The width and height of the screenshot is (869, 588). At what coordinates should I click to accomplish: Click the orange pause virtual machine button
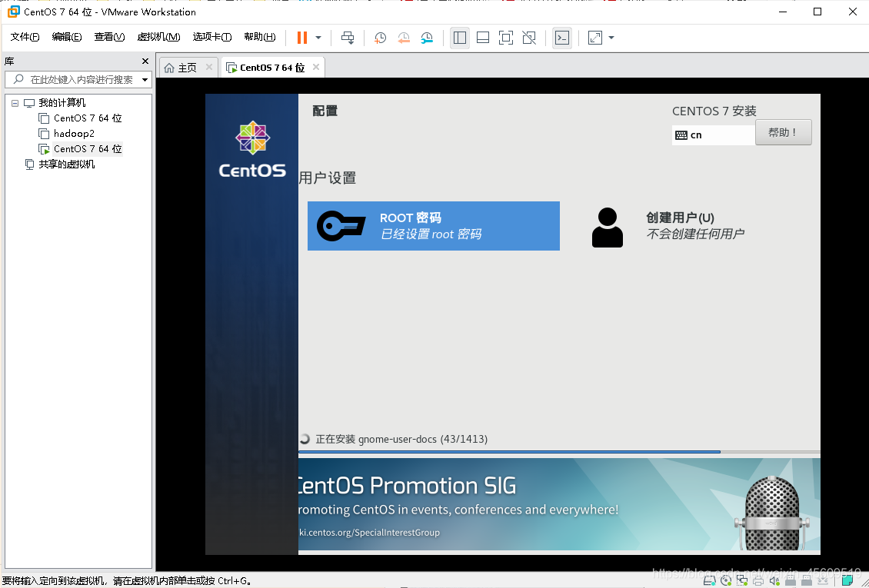click(x=302, y=38)
